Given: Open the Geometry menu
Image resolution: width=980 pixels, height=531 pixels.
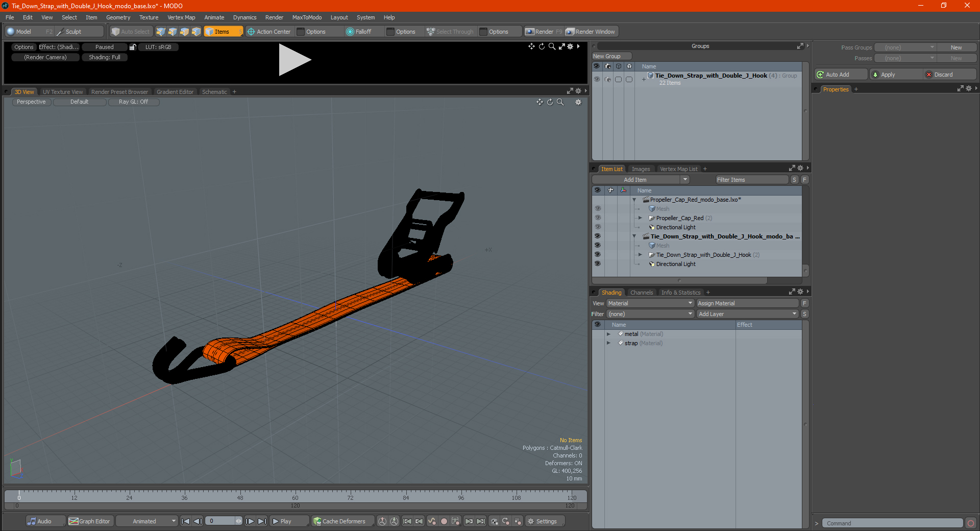Looking at the screenshot, I should [118, 17].
